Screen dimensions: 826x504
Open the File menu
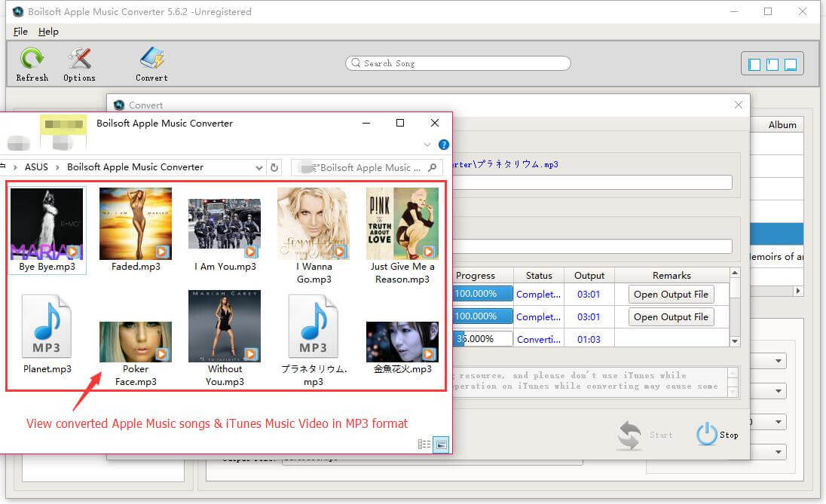point(20,32)
